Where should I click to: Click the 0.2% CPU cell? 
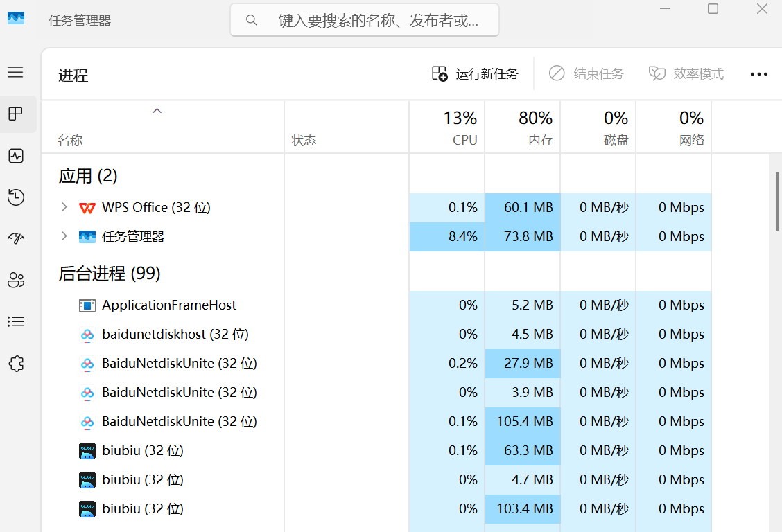447,364
